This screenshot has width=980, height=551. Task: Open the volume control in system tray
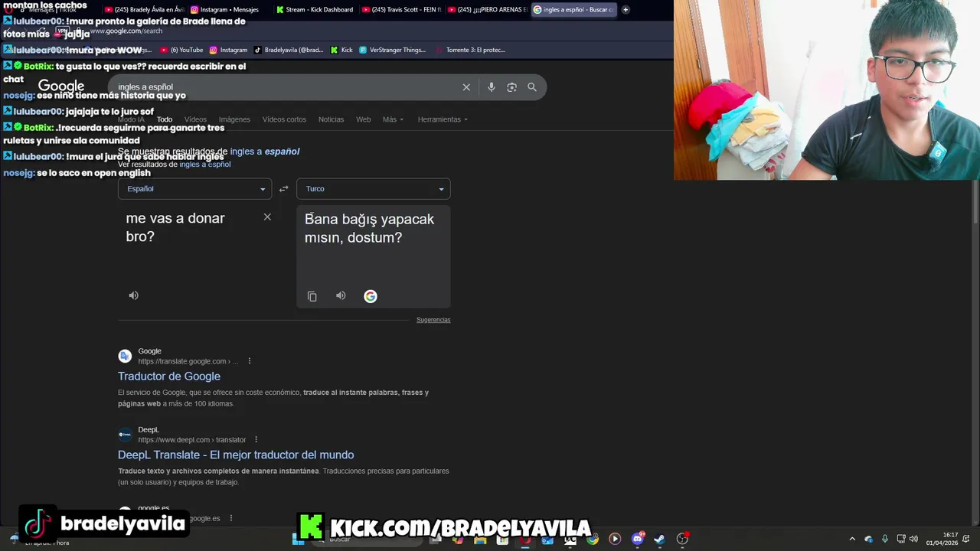[913, 539]
